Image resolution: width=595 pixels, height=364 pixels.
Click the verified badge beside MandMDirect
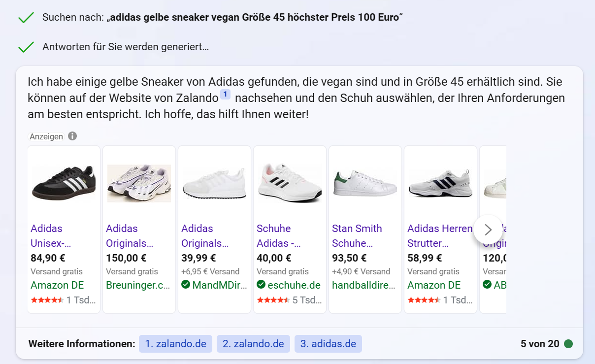(x=185, y=284)
